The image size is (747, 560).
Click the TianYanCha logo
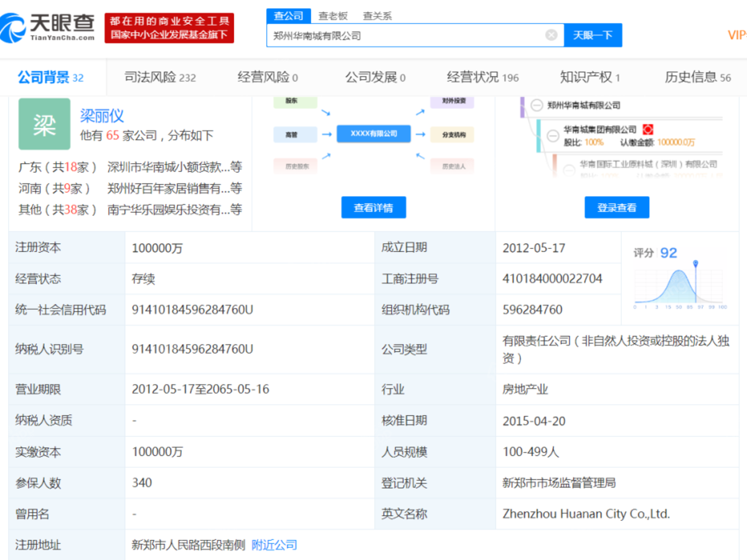tap(48, 26)
